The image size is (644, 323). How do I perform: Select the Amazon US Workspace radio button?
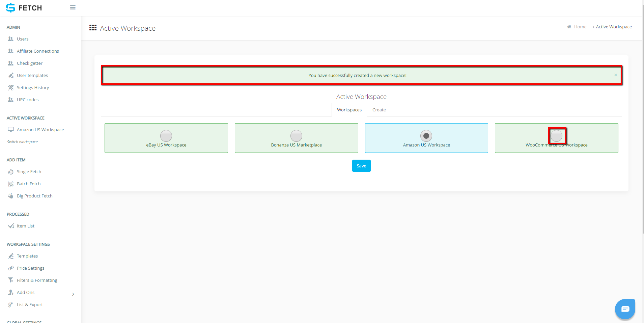426,136
